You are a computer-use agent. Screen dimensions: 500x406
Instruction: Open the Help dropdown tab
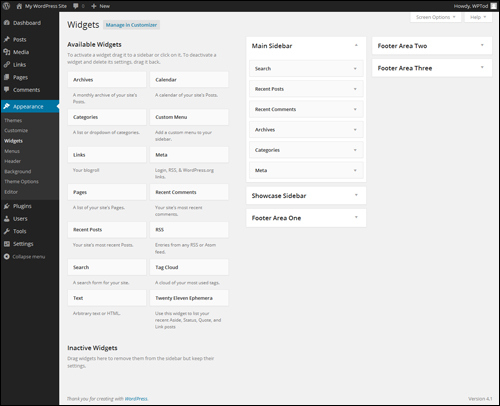pyautogui.click(x=478, y=17)
